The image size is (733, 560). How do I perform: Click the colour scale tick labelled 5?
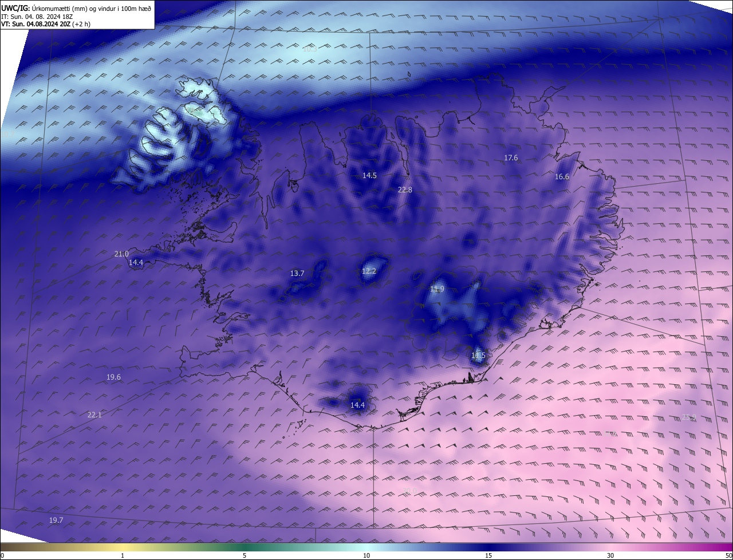pyautogui.click(x=245, y=555)
